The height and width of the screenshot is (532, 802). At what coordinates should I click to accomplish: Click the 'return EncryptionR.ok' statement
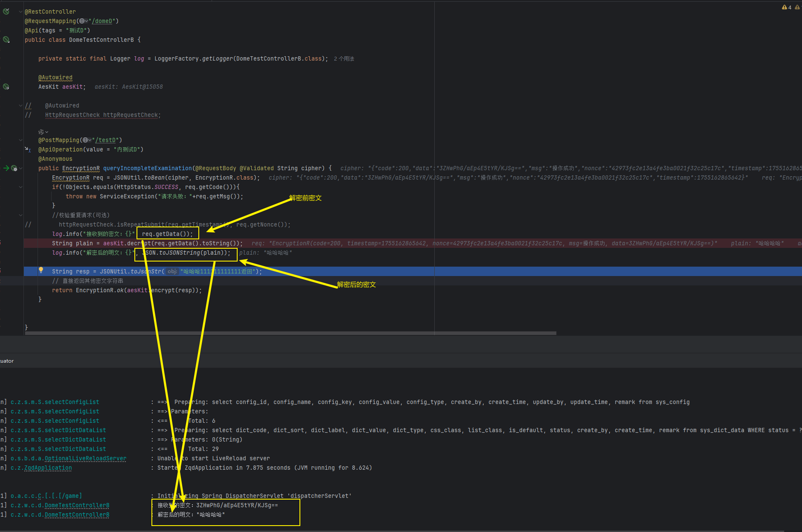click(x=127, y=290)
